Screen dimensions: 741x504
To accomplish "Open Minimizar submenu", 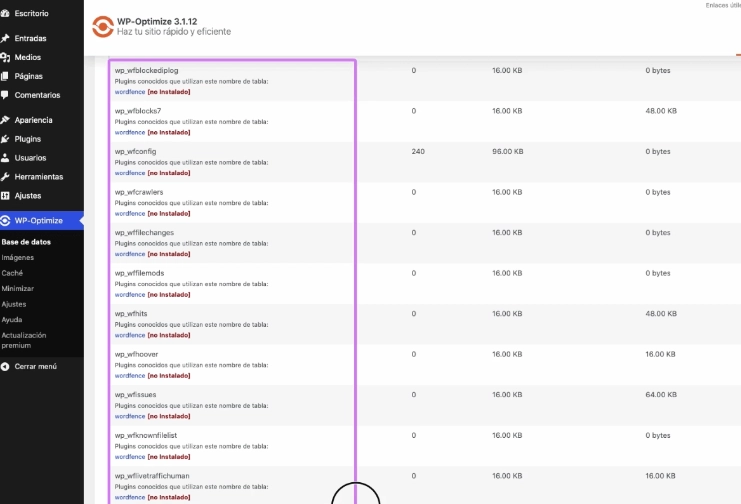I will click(x=17, y=288).
